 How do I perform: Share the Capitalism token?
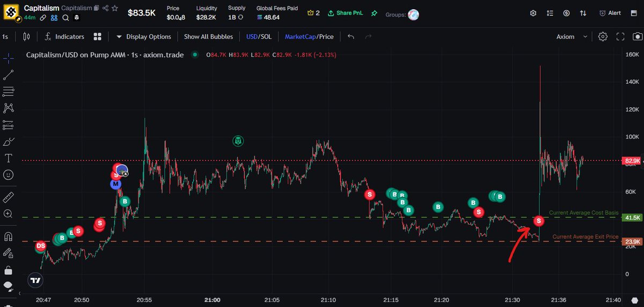105,9
